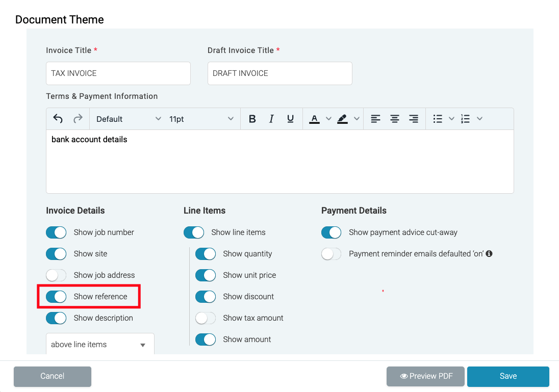Click the 'Document Theme' title
Image resolution: width=559 pixels, height=392 pixels.
pos(60,19)
